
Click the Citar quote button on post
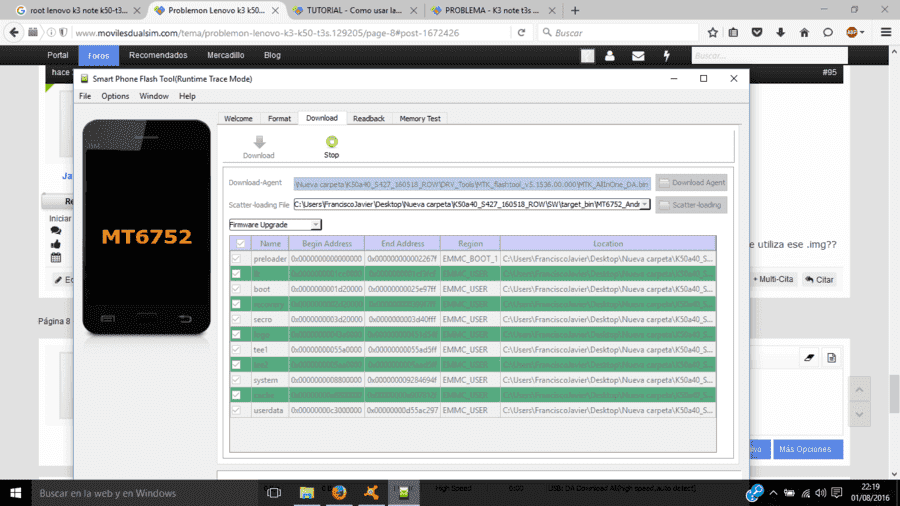pos(819,279)
